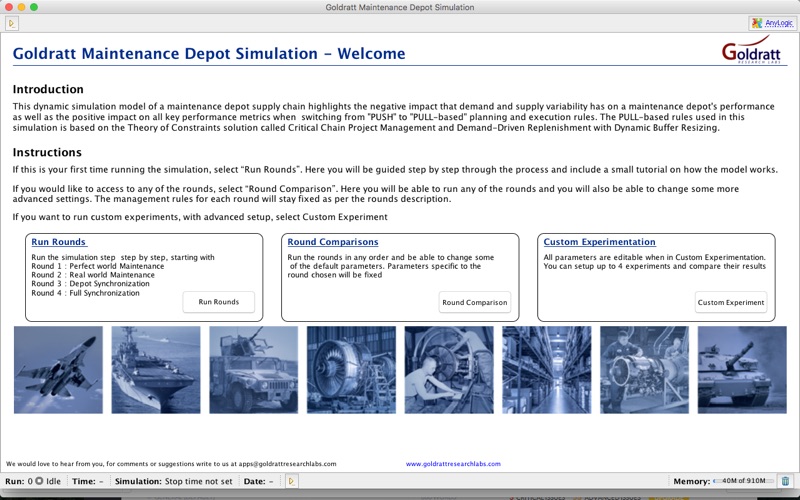Viewport: 800px width, 500px height.
Task: Select the technicians with engine thumbnail
Action: point(644,370)
